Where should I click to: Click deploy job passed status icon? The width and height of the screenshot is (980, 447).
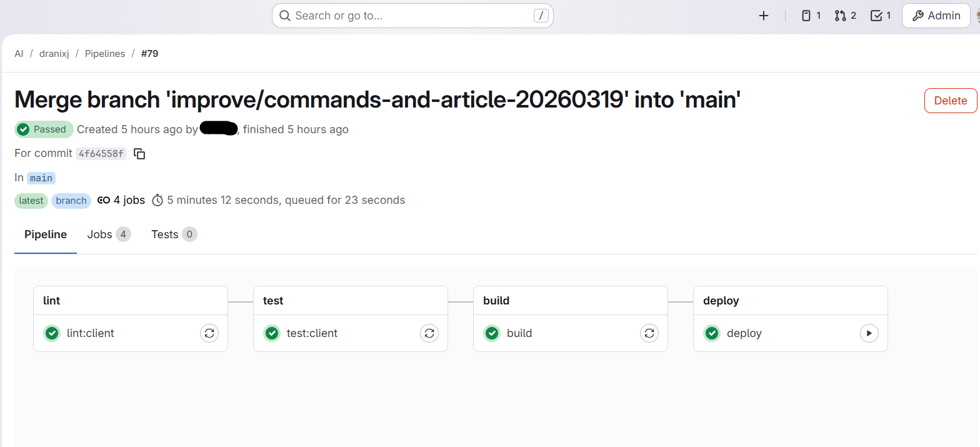[712, 333]
